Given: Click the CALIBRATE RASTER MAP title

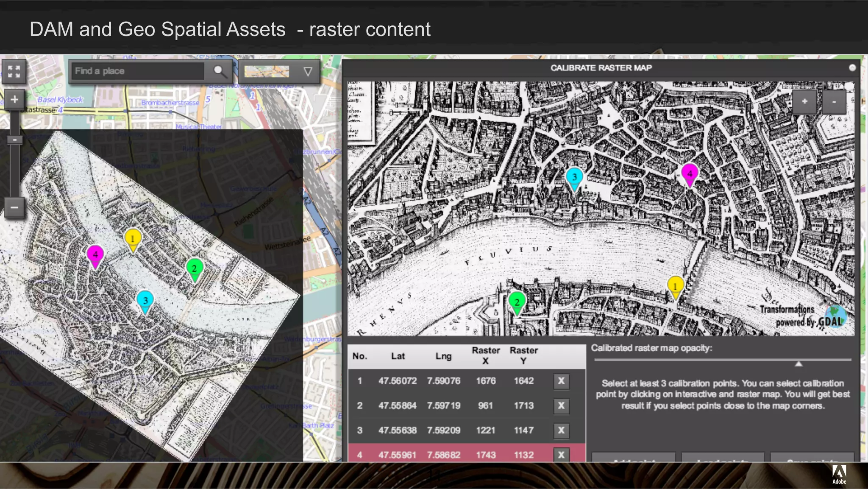Looking at the screenshot, I should (x=601, y=68).
